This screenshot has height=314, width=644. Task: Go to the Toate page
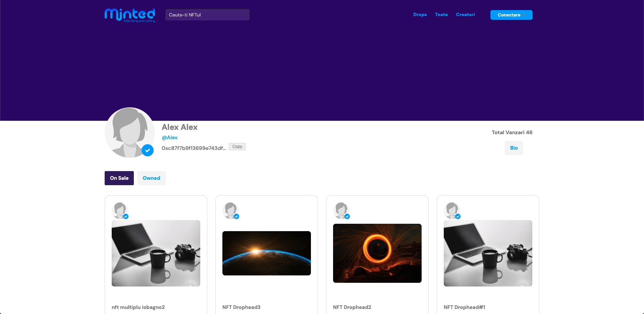tap(441, 15)
